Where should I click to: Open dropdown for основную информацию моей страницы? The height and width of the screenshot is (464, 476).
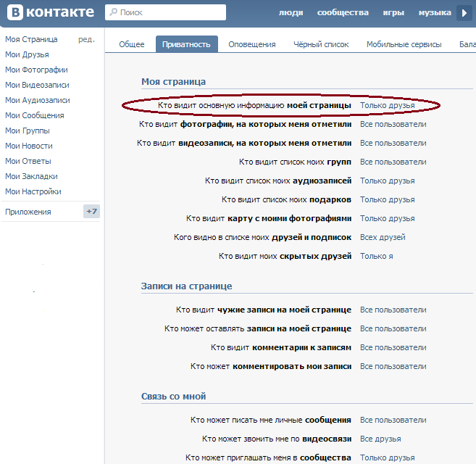[x=387, y=105]
